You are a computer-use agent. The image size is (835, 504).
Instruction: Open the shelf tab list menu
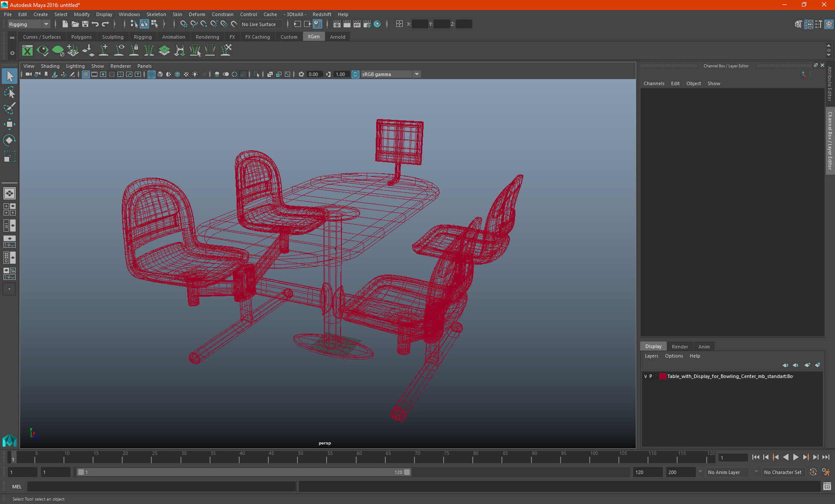(x=12, y=38)
